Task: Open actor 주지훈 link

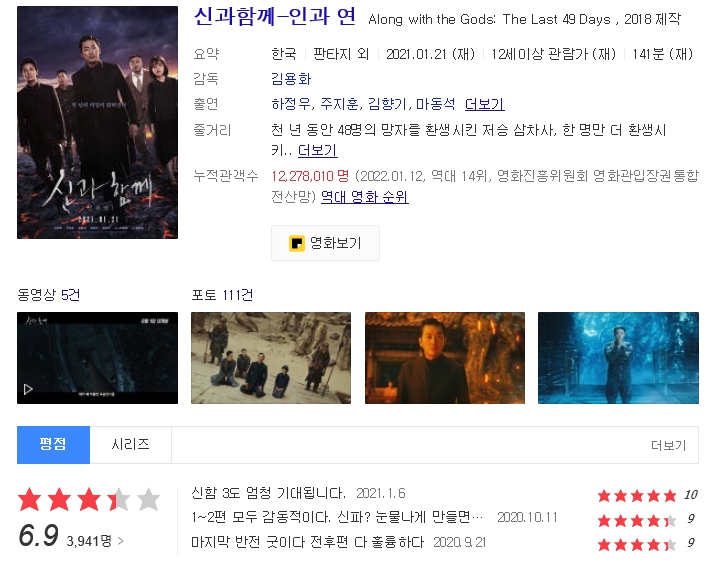Action: [339, 104]
